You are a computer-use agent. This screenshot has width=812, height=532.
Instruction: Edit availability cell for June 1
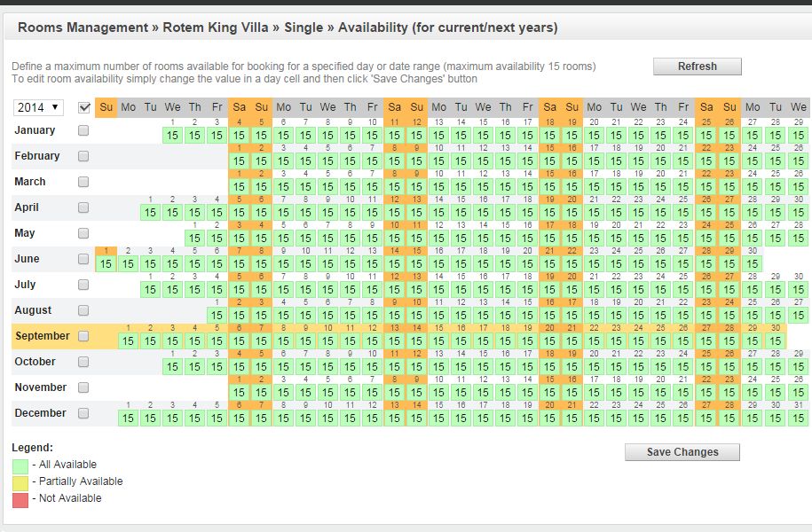click(x=106, y=264)
